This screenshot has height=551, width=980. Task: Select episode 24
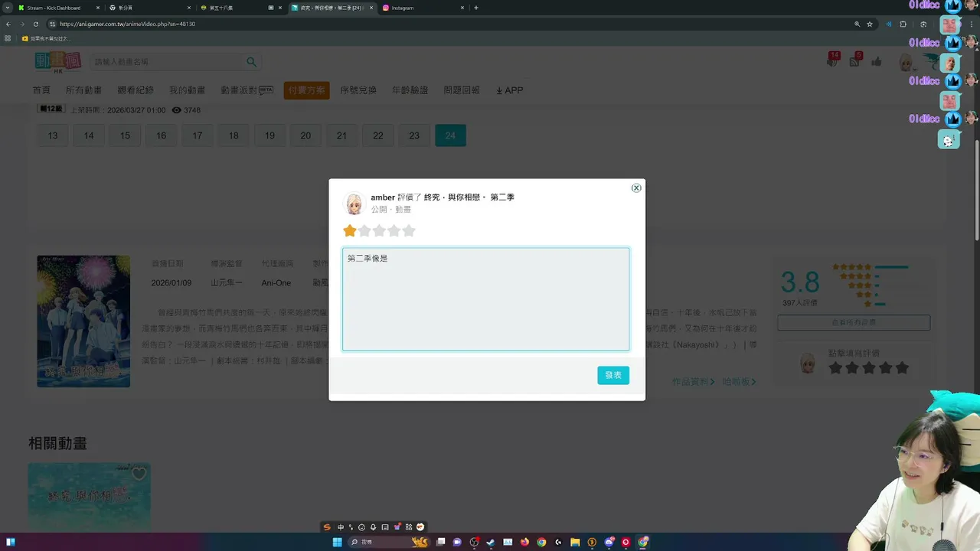450,135
